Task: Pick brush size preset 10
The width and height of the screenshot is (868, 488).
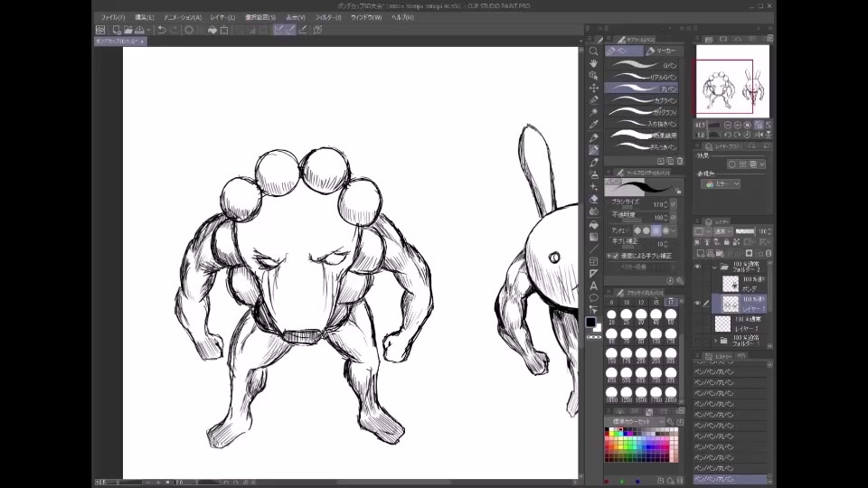Action: pos(626,302)
